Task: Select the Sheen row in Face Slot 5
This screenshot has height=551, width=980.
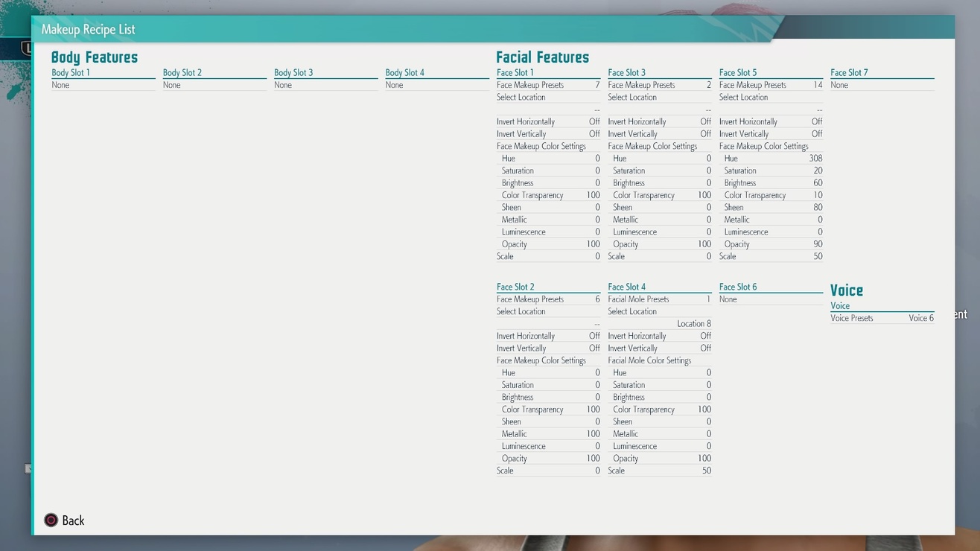Action: [771, 208]
